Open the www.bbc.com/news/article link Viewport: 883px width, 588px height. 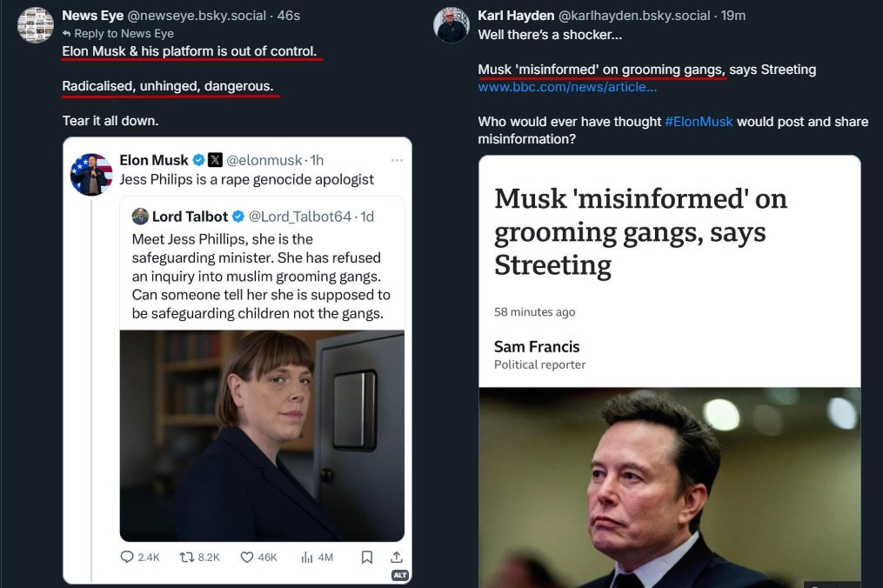pyautogui.click(x=567, y=87)
